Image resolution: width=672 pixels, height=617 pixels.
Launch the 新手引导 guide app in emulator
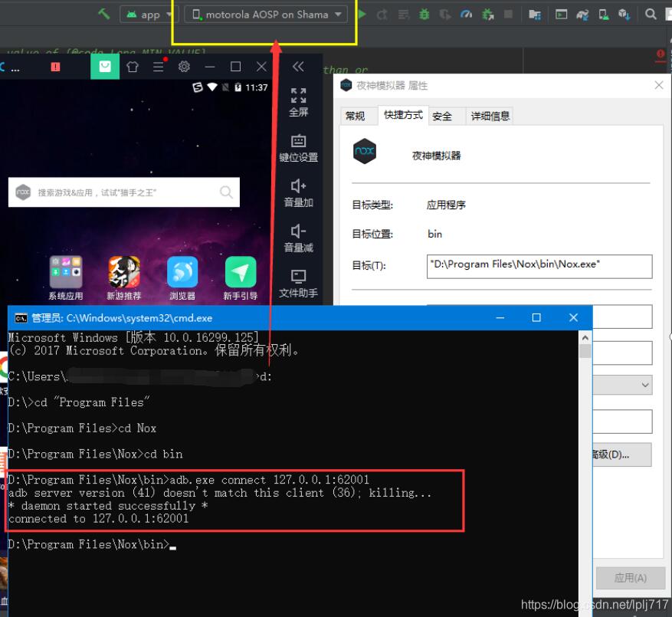(x=241, y=278)
